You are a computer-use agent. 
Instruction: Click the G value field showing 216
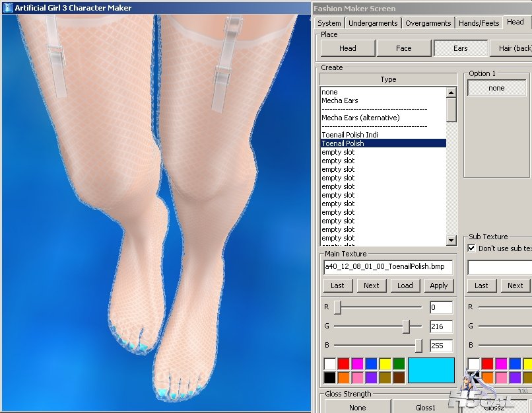tap(441, 326)
